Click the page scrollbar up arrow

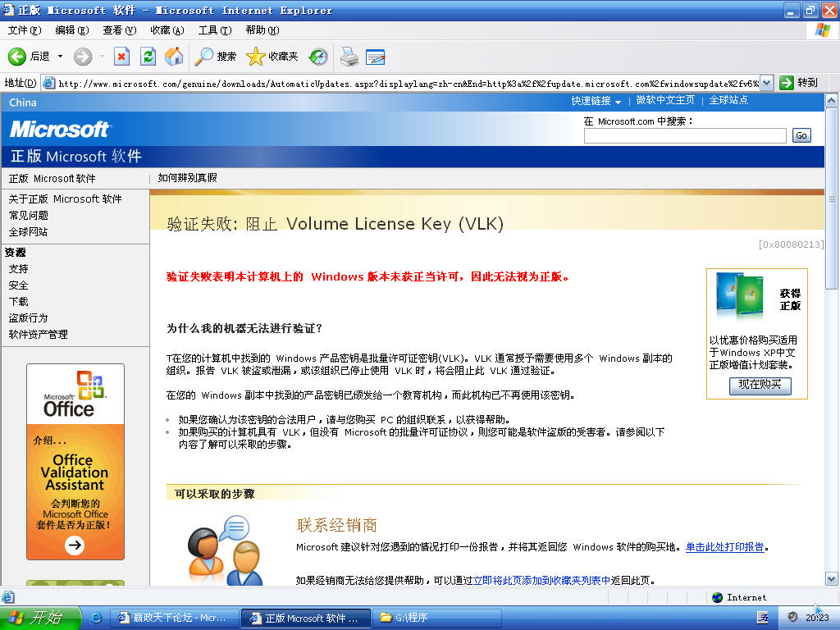[832, 101]
